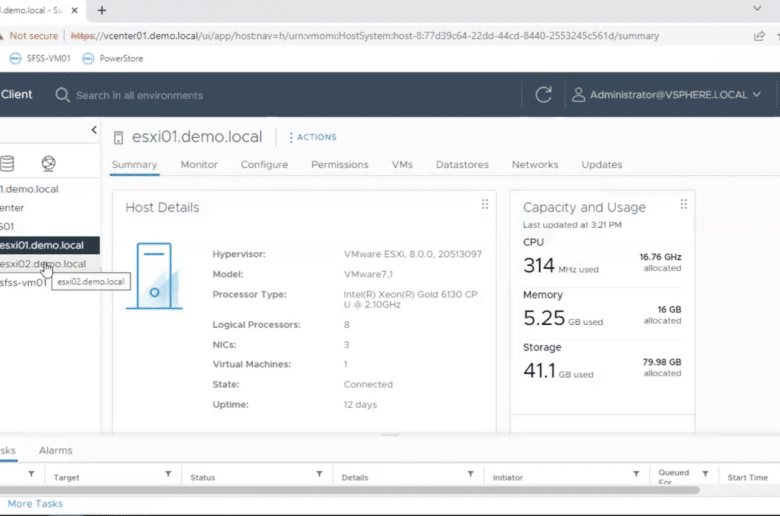Viewport: 780px width, 516px height.
Task: Switch to the Alarms tab in bottom panel
Action: 56,450
